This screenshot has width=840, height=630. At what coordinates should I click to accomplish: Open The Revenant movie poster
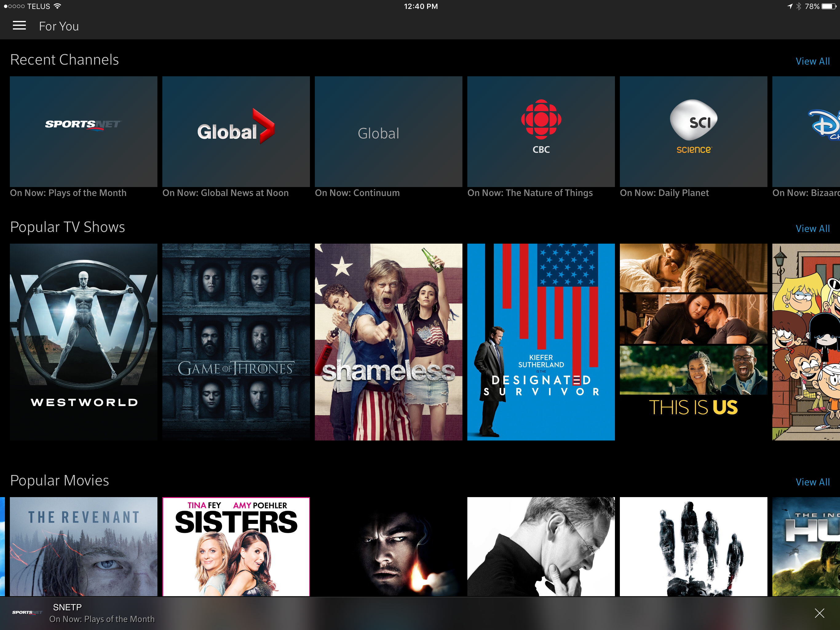84,546
